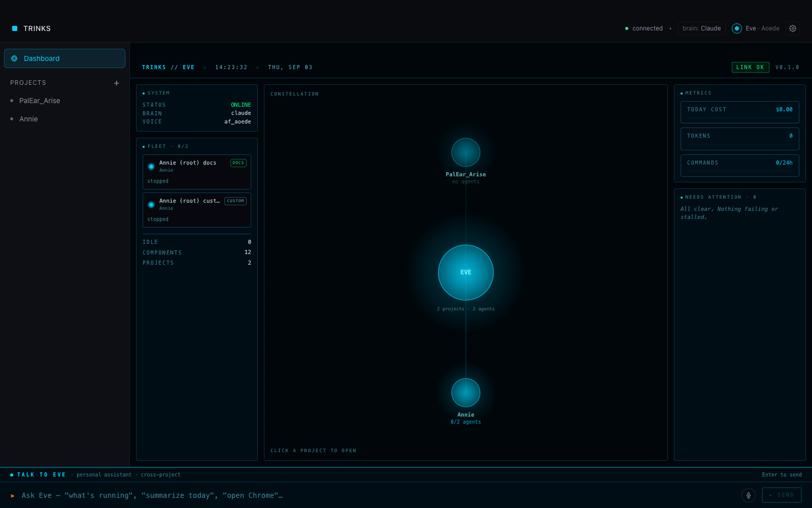Viewport: 812px width, 508px height.
Task: Open the PalEar_Arise project in sidebar
Action: 40,101
